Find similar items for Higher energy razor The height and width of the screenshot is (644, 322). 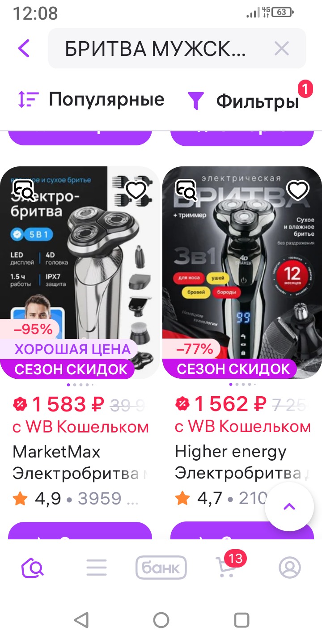[x=186, y=190]
